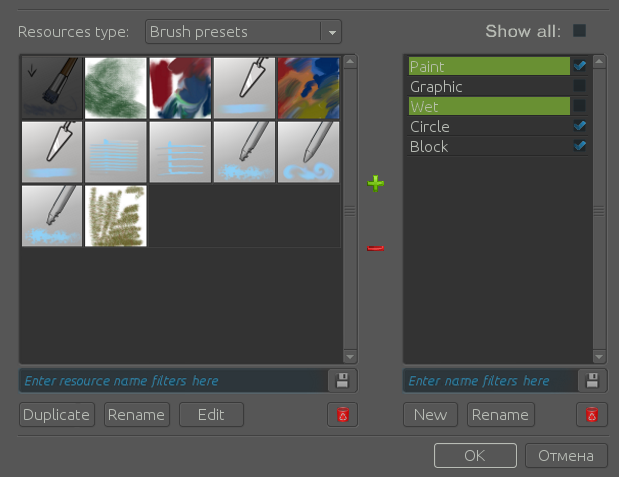This screenshot has height=477, width=619.
Task: Click the tag list scroll up arrow
Action: (598, 62)
